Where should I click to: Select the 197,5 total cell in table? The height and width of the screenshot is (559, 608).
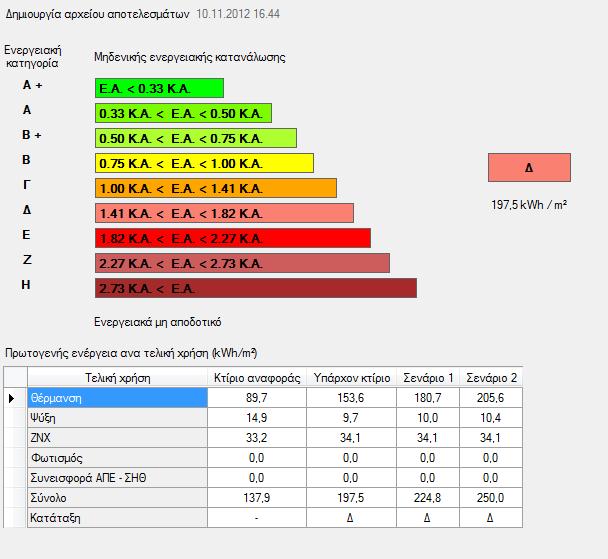tap(352, 498)
